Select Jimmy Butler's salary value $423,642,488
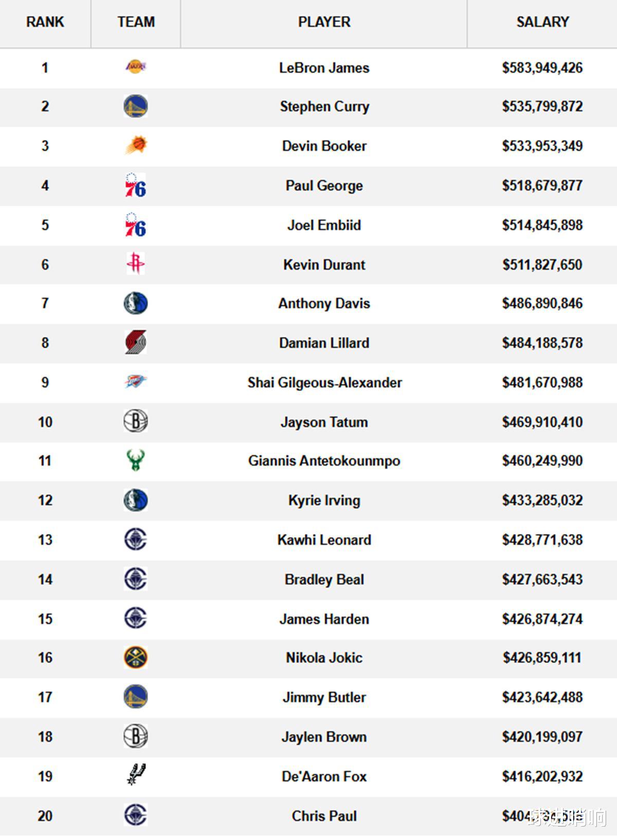The height and width of the screenshot is (840, 617). click(x=542, y=697)
